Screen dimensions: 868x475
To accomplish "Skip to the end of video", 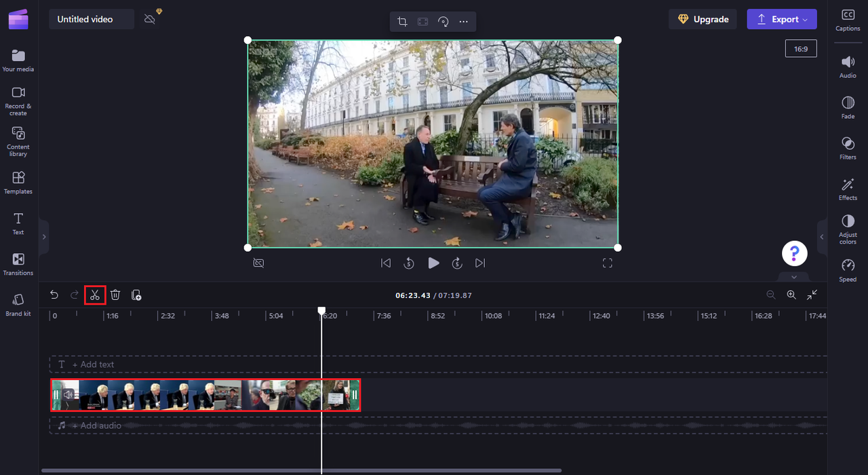I will (x=480, y=263).
